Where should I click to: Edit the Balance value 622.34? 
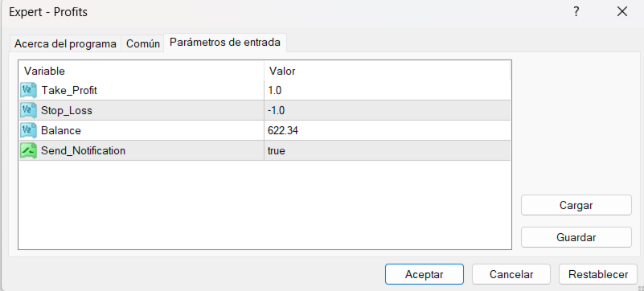click(388, 130)
